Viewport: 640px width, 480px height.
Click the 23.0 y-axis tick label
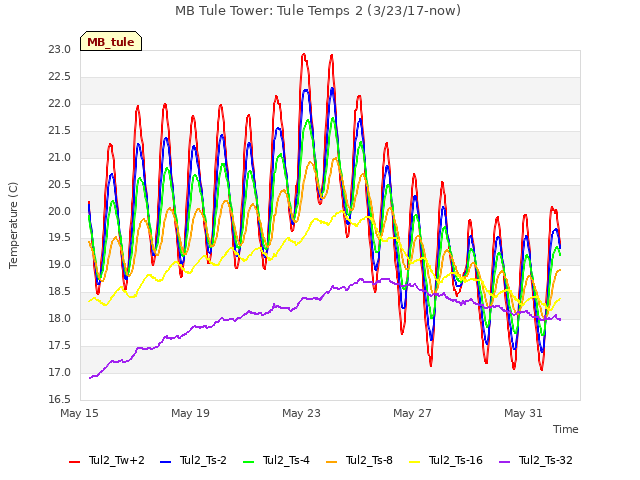coord(60,50)
